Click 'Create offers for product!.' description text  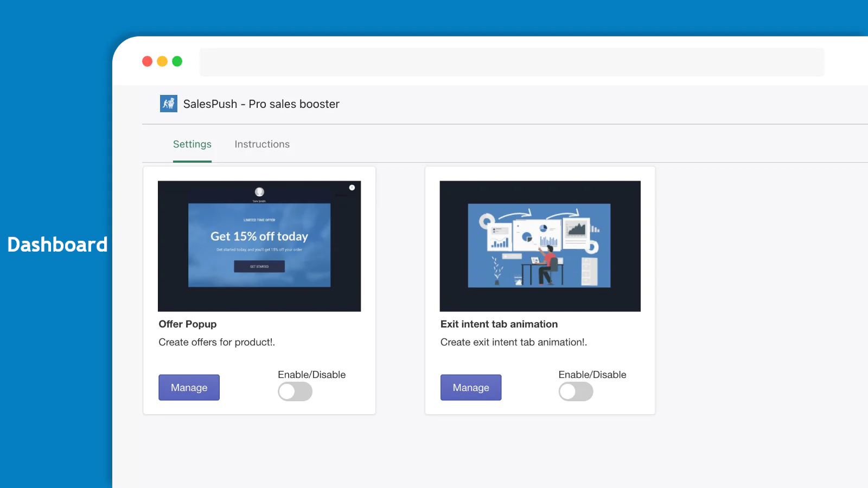point(217,342)
